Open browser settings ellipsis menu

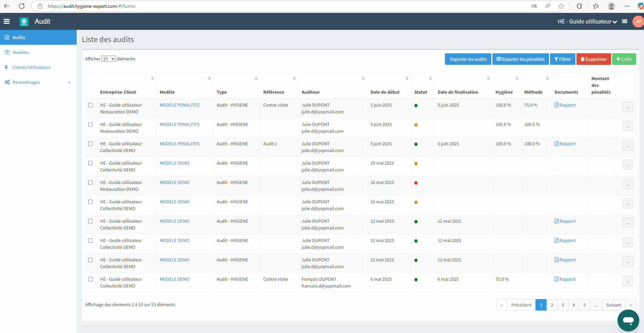(x=627, y=6)
